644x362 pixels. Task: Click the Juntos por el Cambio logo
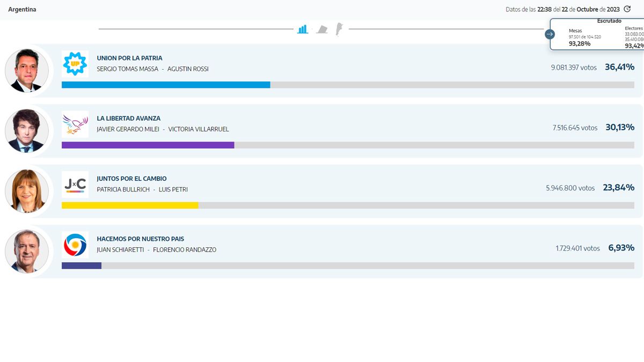75,184
